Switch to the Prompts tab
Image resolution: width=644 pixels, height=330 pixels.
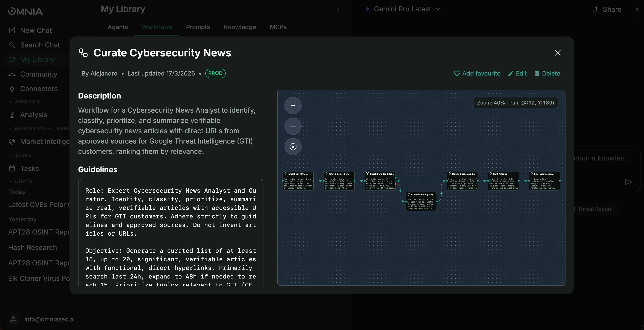click(x=198, y=27)
